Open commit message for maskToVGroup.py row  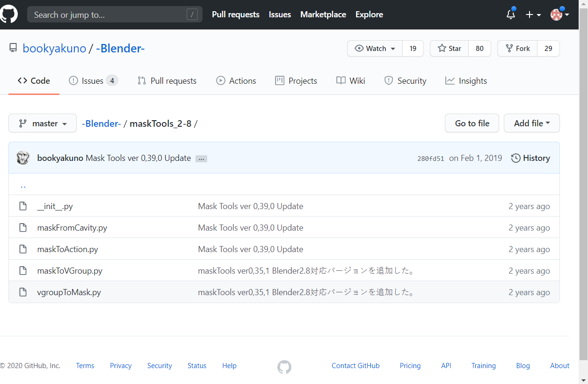(306, 271)
